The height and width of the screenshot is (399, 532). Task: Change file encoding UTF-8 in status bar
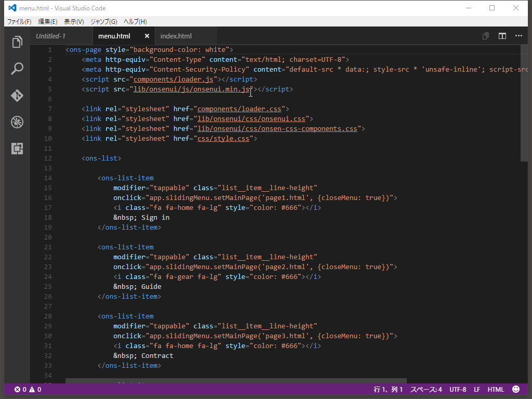458,390
